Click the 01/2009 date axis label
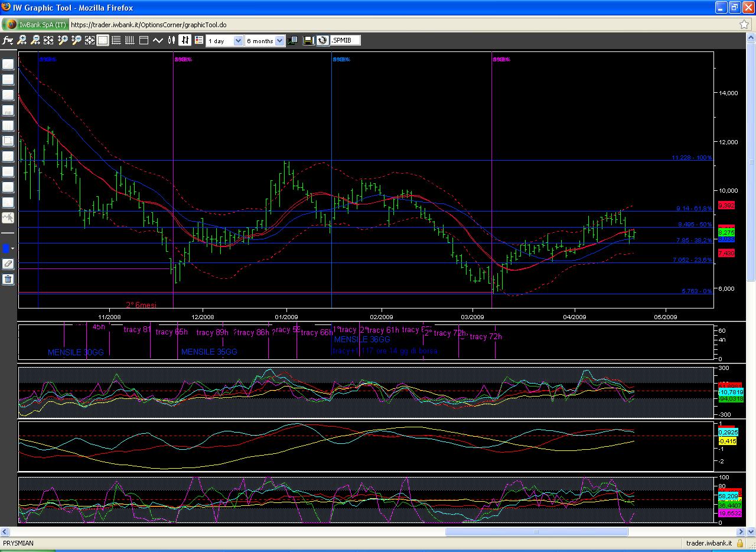The height and width of the screenshot is (552, 756). click(286, 317)
